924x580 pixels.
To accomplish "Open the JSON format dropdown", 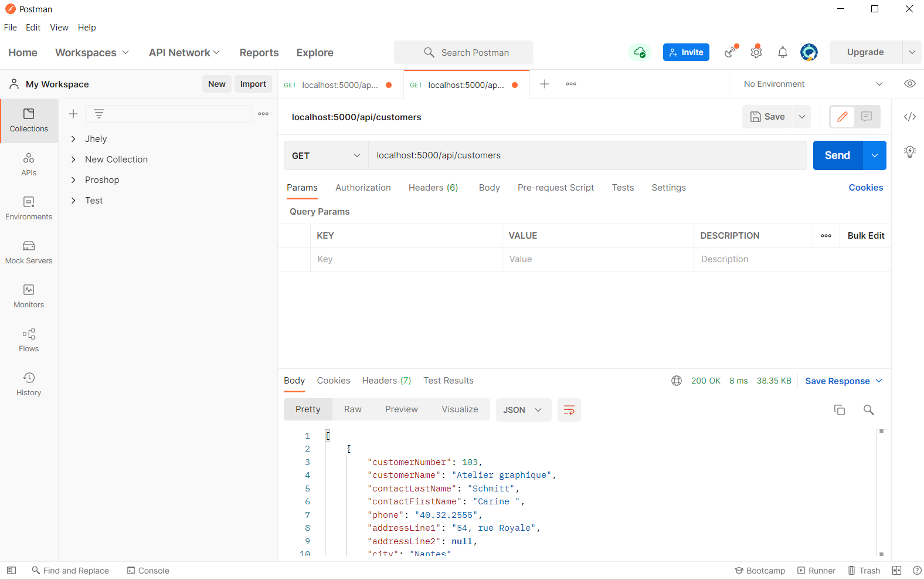I will tap(524, 410).
